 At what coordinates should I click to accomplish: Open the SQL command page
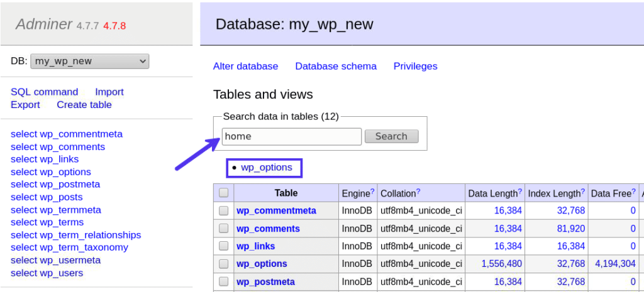[x=44, y=92]
